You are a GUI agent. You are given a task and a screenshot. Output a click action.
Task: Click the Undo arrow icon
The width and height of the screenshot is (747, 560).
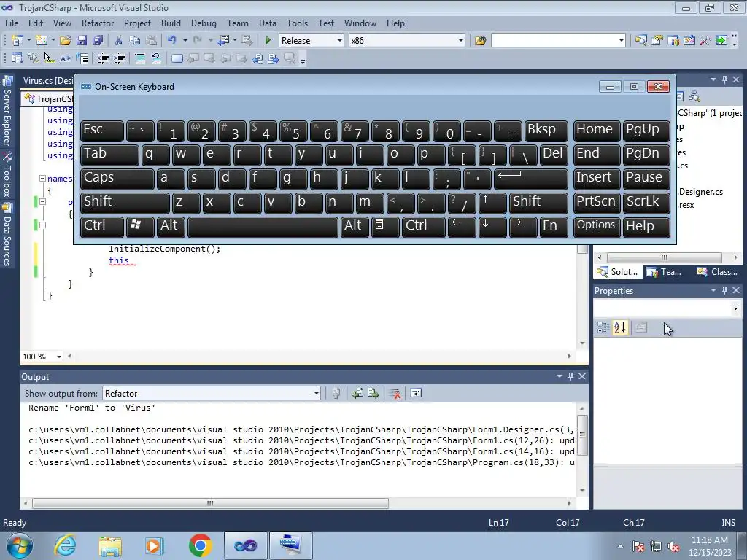click(x=172, y=41)
